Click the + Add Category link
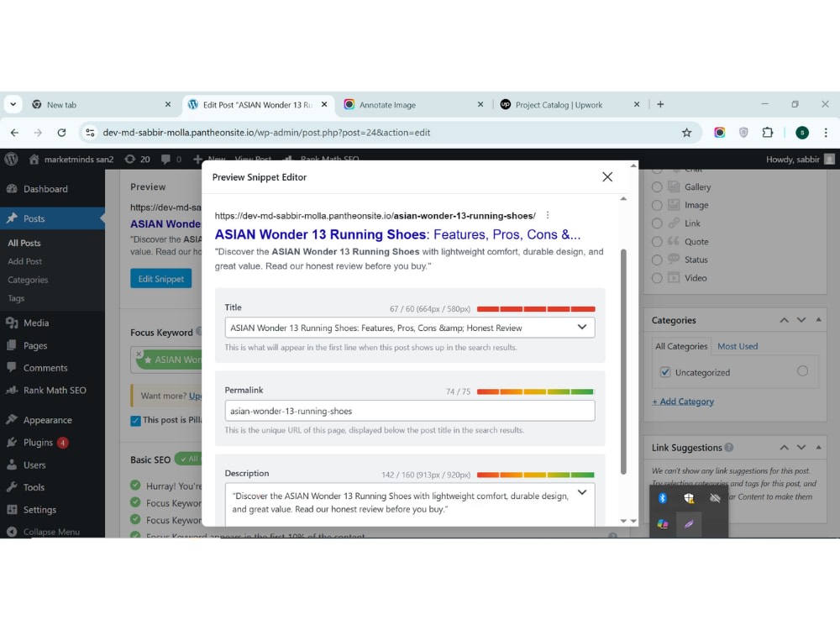840x630 pixels. (x=683, y=402)
